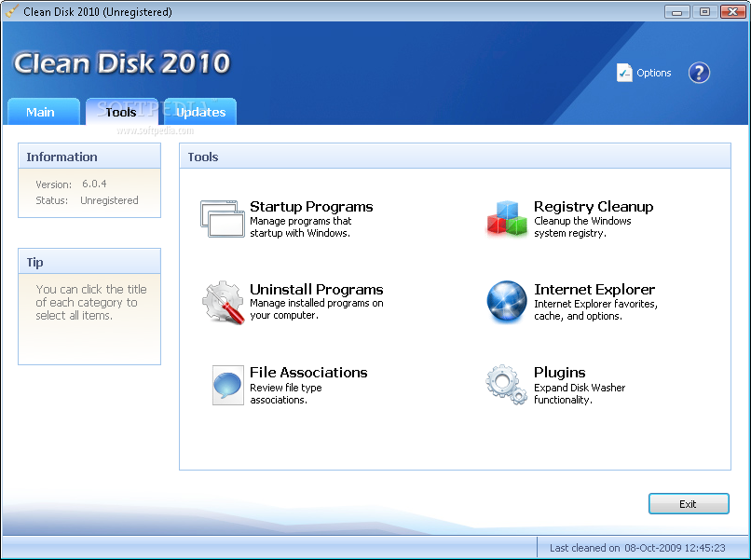
Task: Click the Registry Cleanup colored cubes icon
Action: pyautogui.click(x=507, y=218)
